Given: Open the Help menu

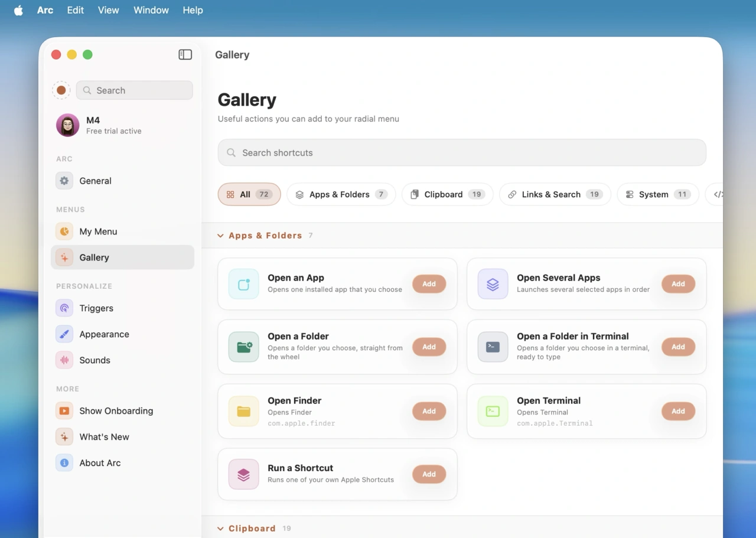Looking at the screenshot, I should tap(193, 10).
